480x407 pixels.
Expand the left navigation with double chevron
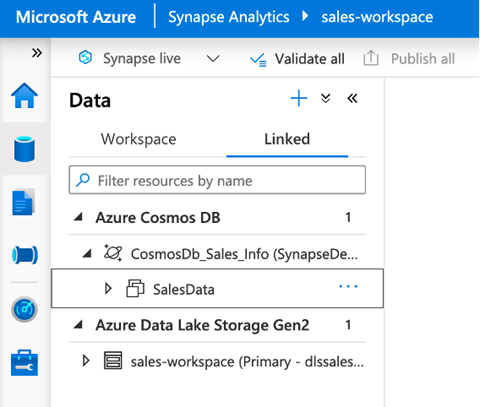[x=37, y=53]
